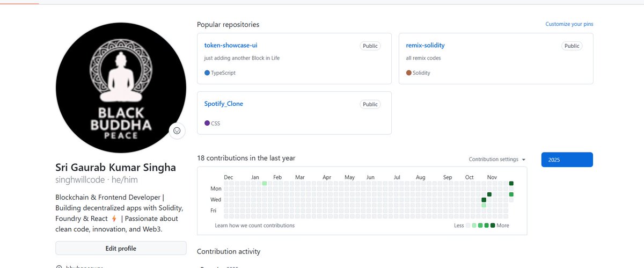Click the Nov month label in graph

coord(492,177)
